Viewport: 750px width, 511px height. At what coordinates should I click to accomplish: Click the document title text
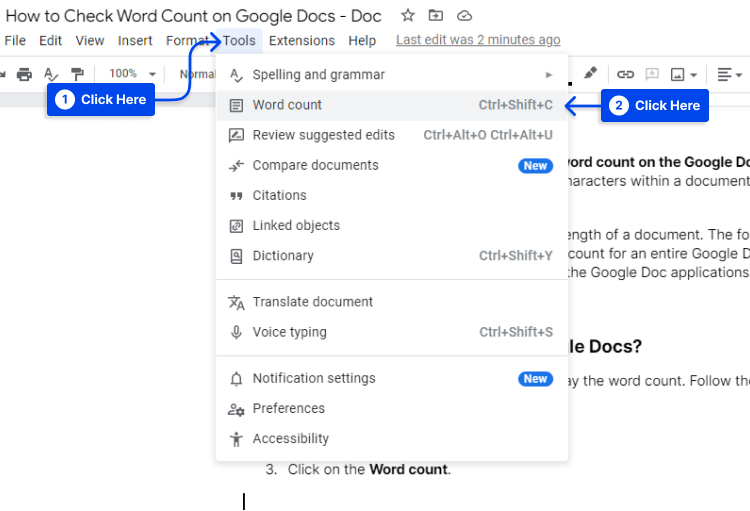pos(193,16)
